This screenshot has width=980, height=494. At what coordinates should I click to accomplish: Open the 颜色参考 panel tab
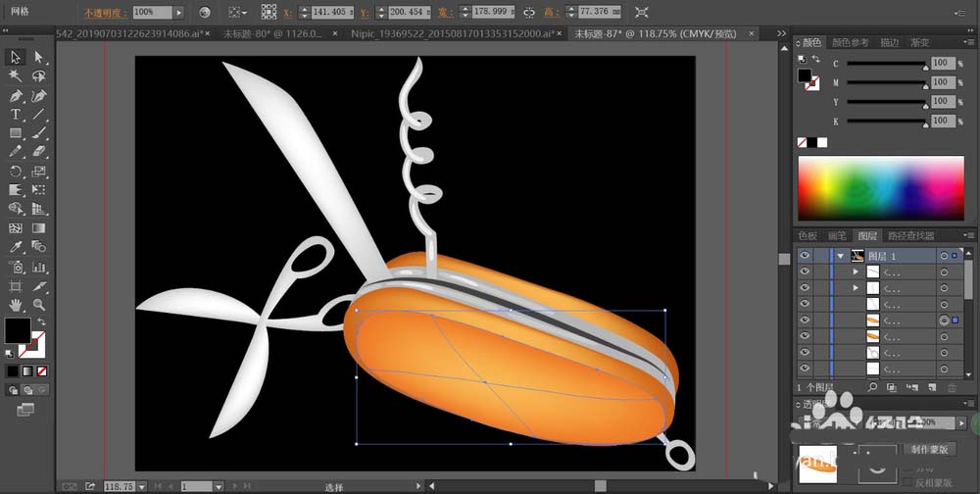click(x=850, y=42)
